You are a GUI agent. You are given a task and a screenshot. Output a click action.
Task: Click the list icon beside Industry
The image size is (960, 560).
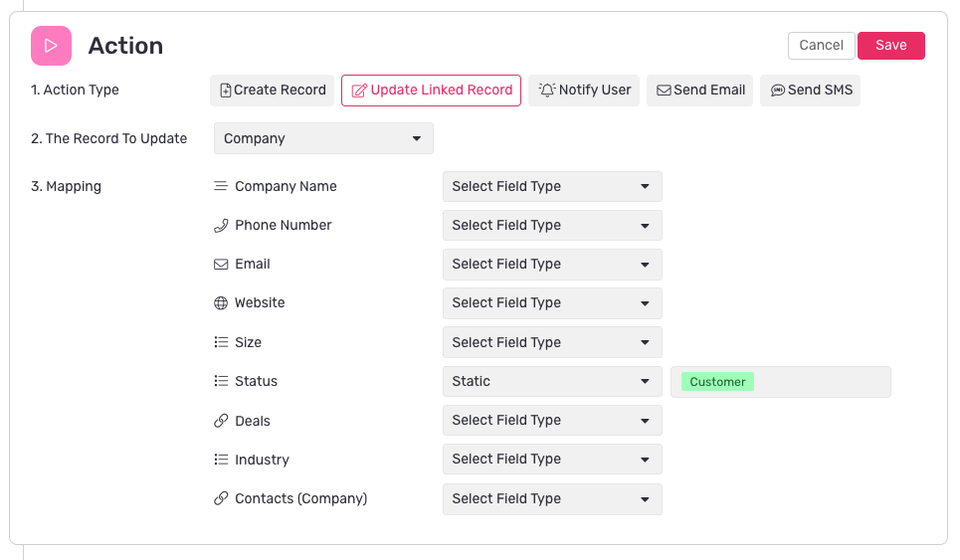coord(221,460)
